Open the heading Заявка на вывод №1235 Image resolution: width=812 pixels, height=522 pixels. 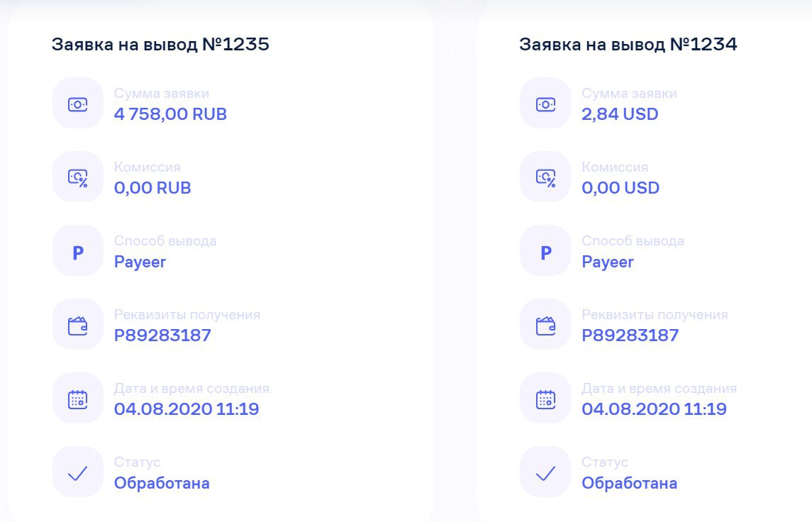pyautogui.click(x=160, y=45)
